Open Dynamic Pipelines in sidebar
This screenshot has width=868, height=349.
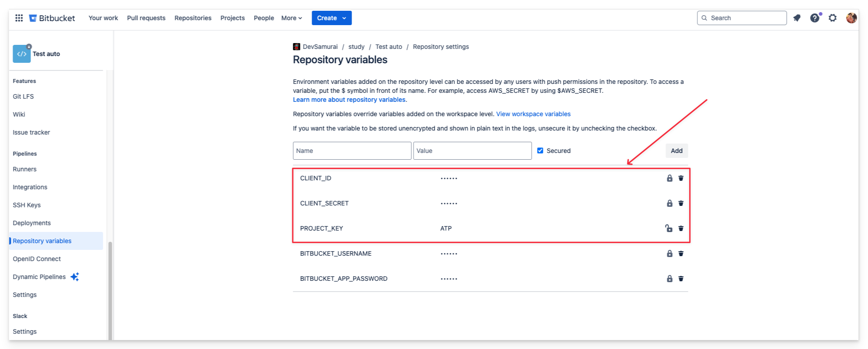tap(39, 277)
